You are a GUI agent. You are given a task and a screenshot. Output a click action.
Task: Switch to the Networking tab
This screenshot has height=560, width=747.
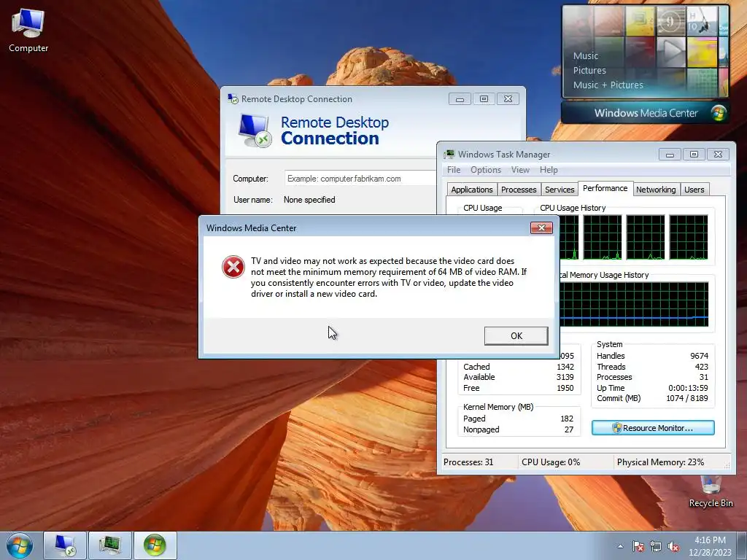(656, 190)
